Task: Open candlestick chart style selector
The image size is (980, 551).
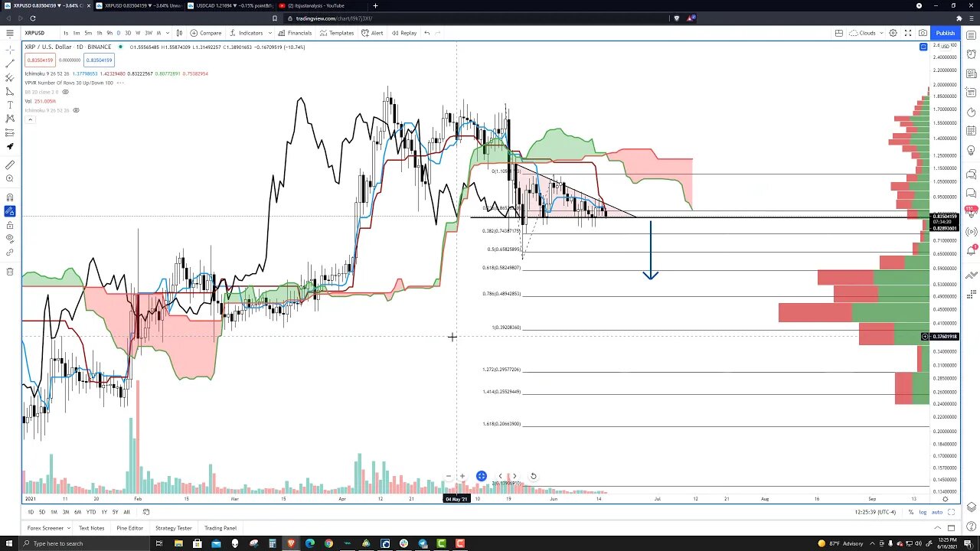Action: 179,33
